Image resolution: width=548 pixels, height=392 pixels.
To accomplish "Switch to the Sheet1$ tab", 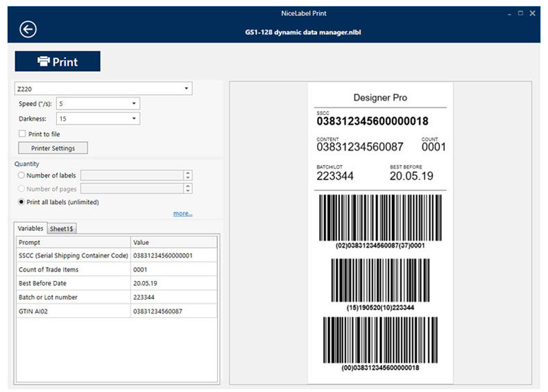I will point(62,229).
